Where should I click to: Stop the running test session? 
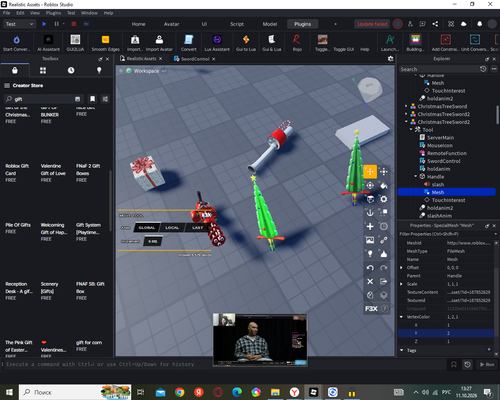coord(74,24)
